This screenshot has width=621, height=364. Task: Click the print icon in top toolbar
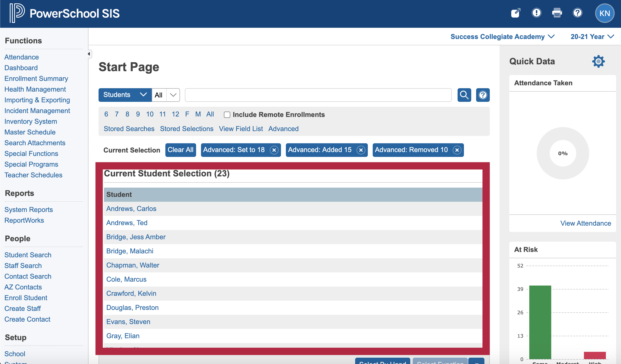(557, 13)
